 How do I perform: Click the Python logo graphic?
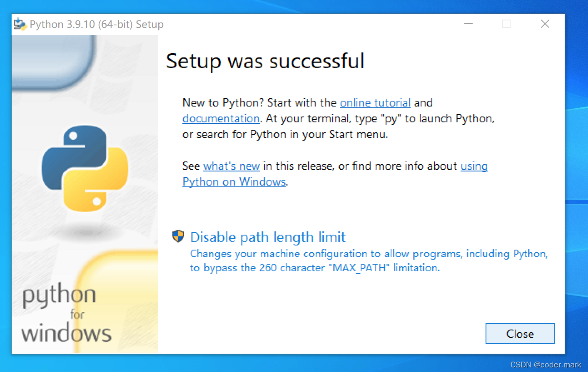click(x=85, y=169)
